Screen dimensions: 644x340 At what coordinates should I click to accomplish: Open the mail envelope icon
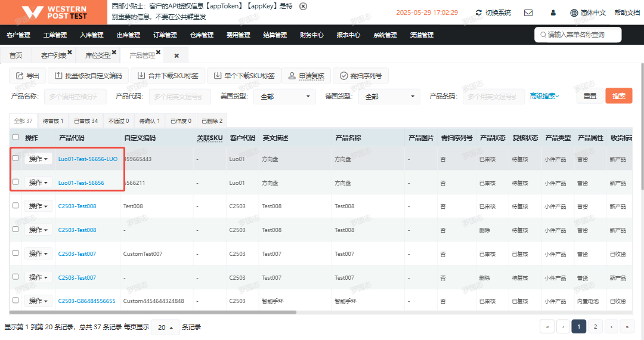point(528,13)
